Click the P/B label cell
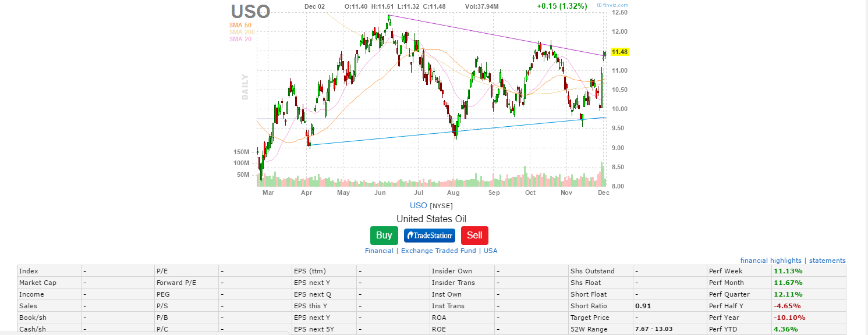The image size is (868, 335). (x=186, y=318)
